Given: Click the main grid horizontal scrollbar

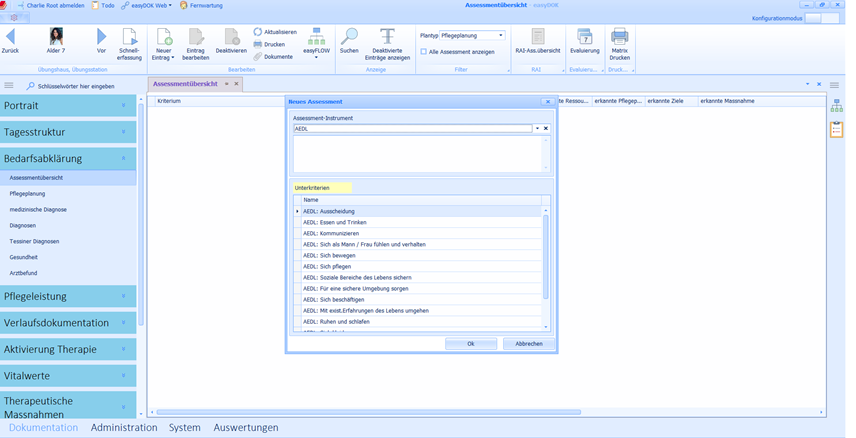Looking at the screenshot, I should coord(368,412).
